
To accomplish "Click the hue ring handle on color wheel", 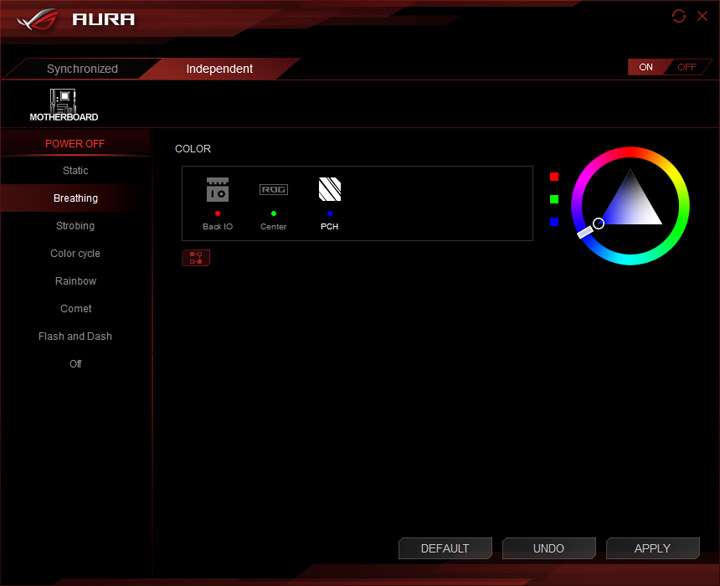I will pyautogui.click(x=585, y=232).
